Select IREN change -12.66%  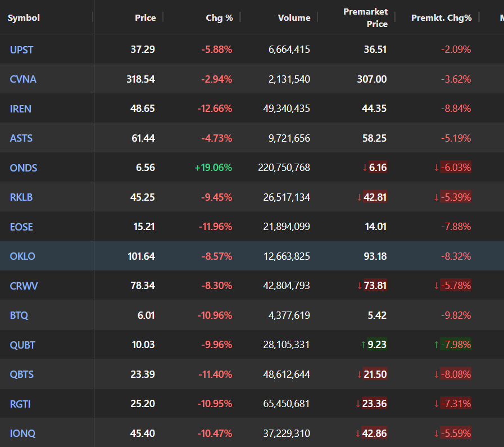(215, 109)
